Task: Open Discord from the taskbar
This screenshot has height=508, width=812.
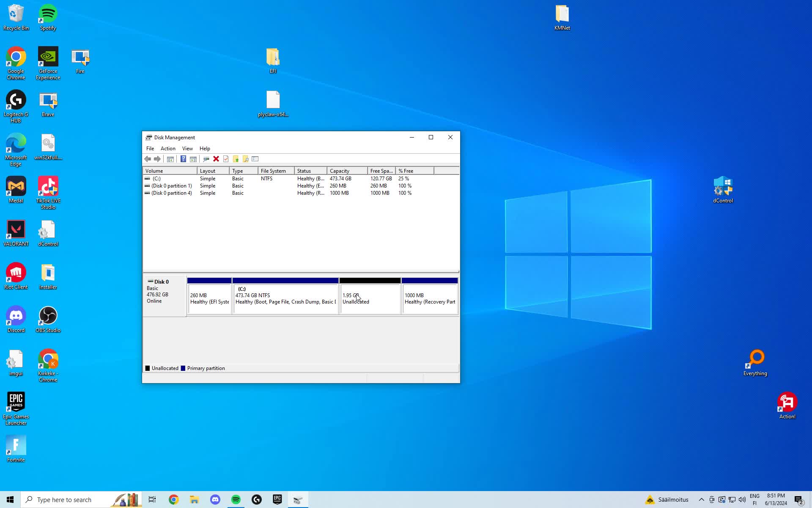Action: point(215,500)
